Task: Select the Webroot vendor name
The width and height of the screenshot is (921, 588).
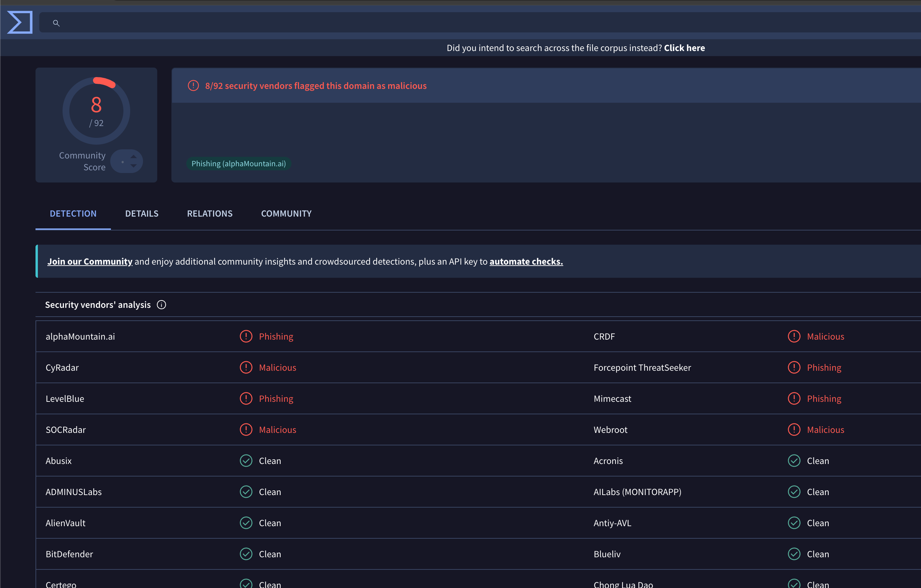Action: 610,430
